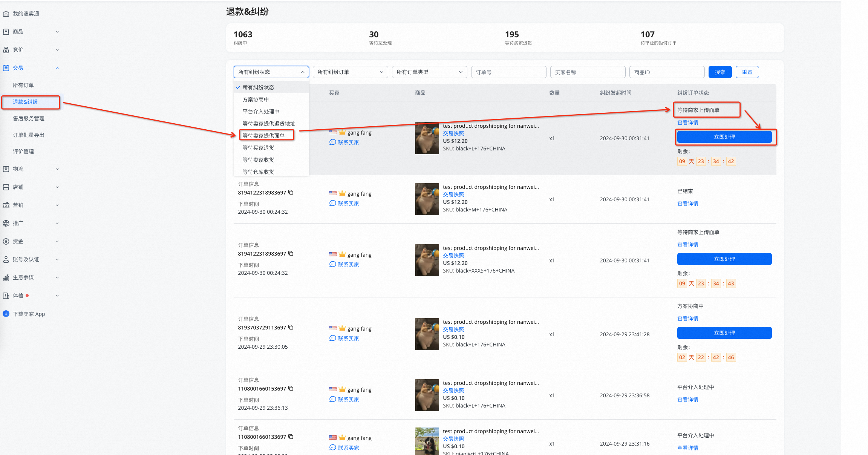
Task: Click first cat product thumbnail
Action: pyautogui.click(x=427, y=138)
